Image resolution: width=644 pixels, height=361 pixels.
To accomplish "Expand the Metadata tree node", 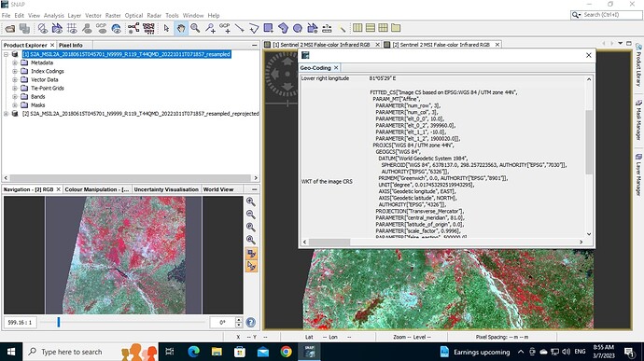I will coord(14,62).
